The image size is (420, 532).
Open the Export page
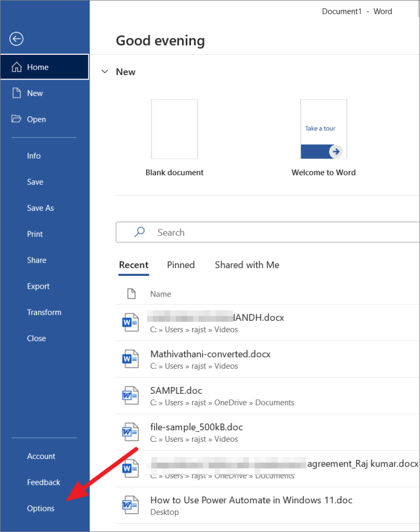(x=45, y=286)
